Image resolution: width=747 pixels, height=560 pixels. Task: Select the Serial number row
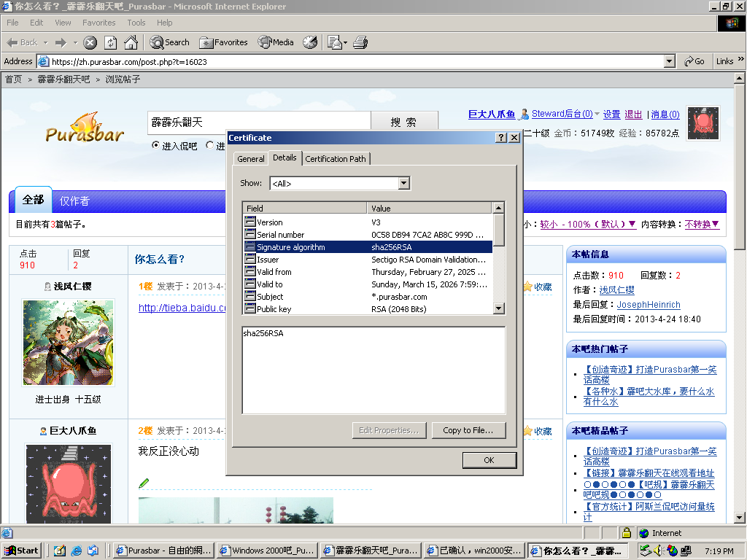(368, 235)
